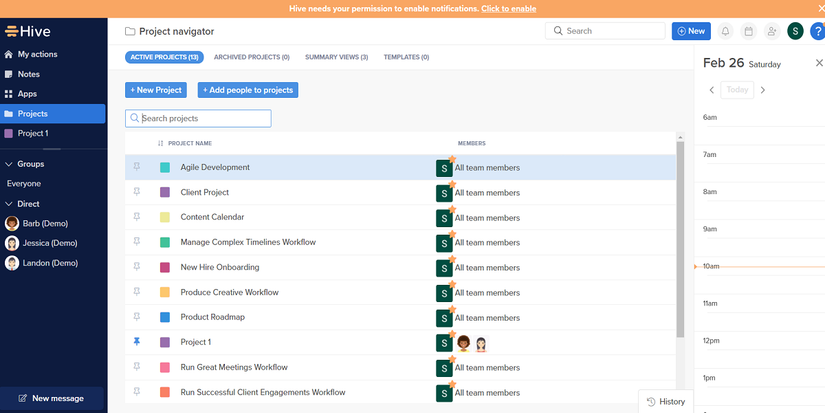Click the teal Agile Development color swatch
The width and height of the screenshot is (825, 413).
coord(165,167)
